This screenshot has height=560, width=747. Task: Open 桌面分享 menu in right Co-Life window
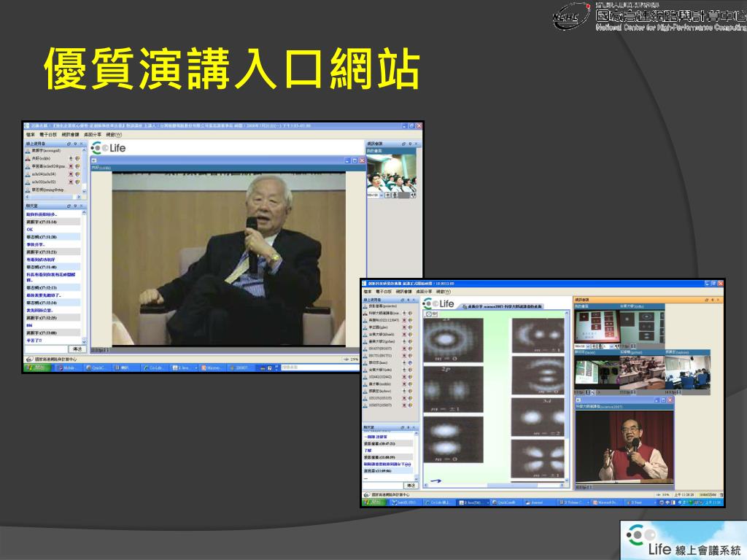click(x=424, y=292)
